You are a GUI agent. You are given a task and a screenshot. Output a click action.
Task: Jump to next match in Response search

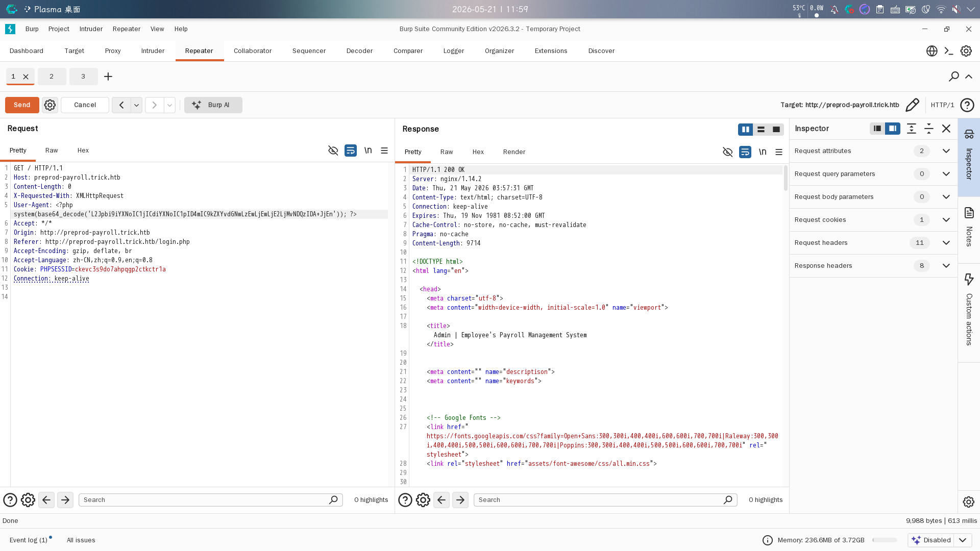click(x=460, y=500)
